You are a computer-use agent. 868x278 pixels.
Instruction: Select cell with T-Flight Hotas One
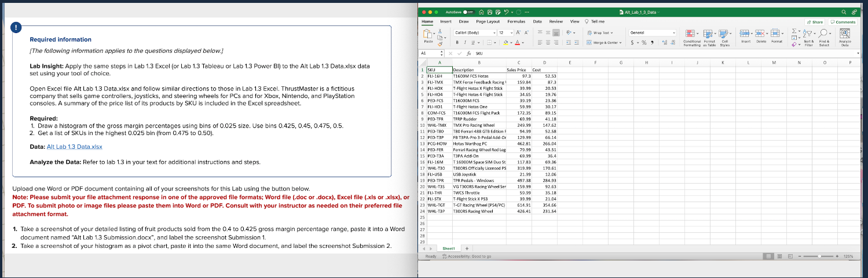(x=479, y=107)
